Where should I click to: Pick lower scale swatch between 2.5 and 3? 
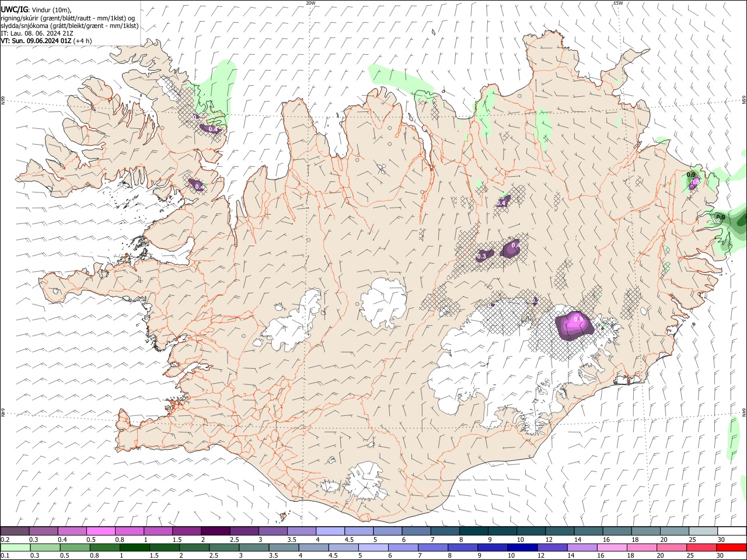coord(224,547)
